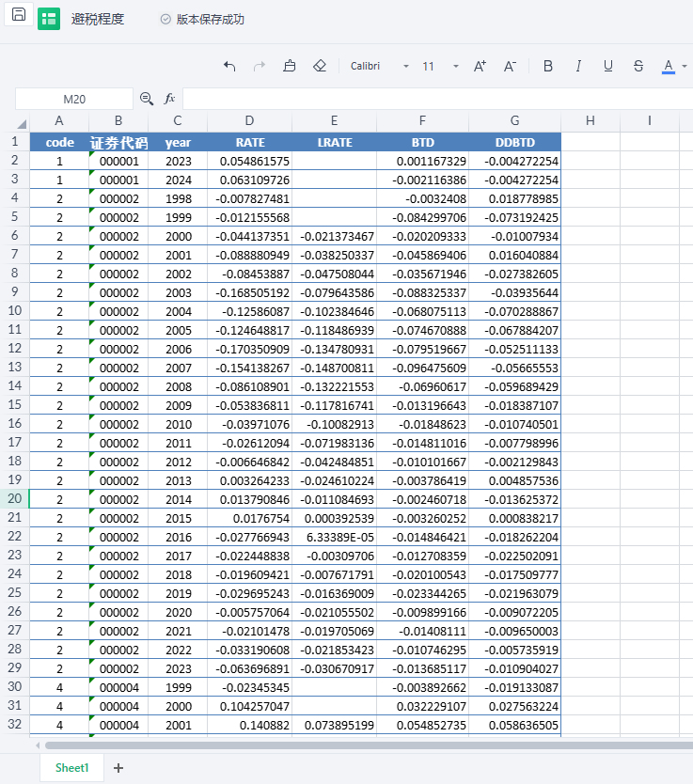Click cell with value 0.140882

click(x=250, y=725)
